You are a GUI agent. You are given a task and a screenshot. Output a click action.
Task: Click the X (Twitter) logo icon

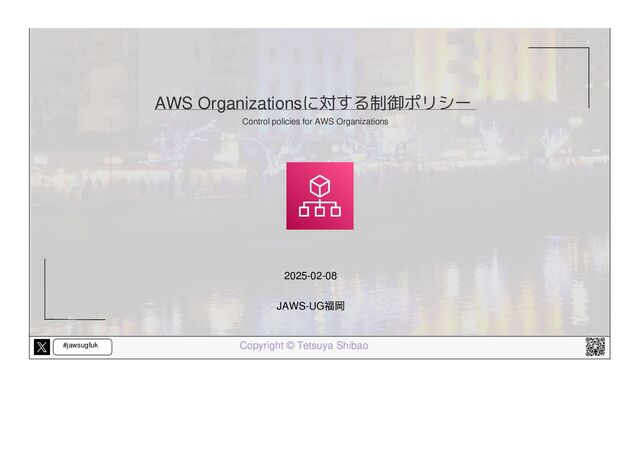tap(42, 347)
